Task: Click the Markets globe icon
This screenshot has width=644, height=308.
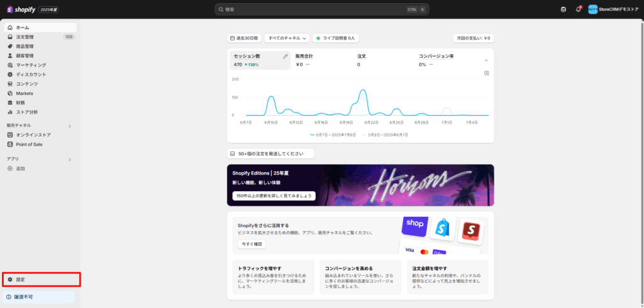Action: pos(10,93)
